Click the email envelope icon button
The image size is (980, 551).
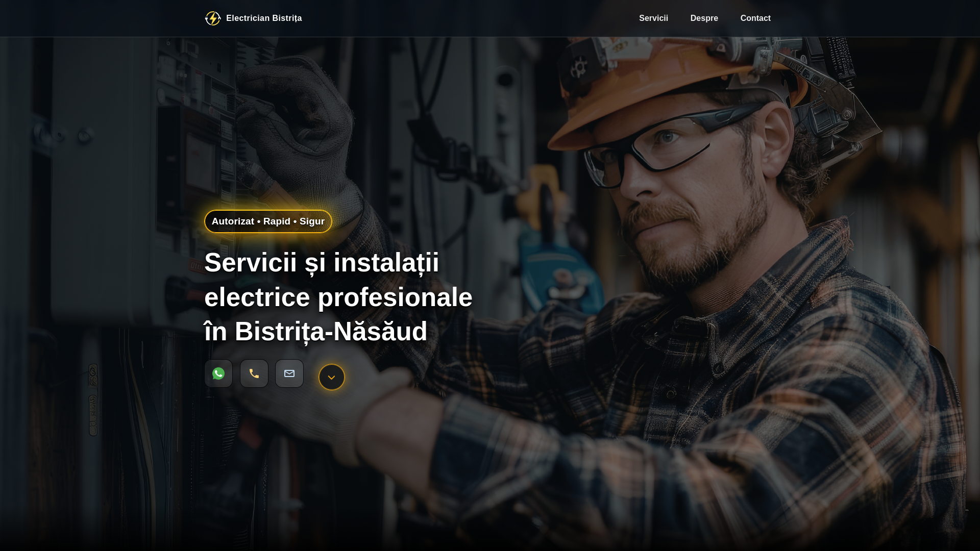(x=289, y=373)
